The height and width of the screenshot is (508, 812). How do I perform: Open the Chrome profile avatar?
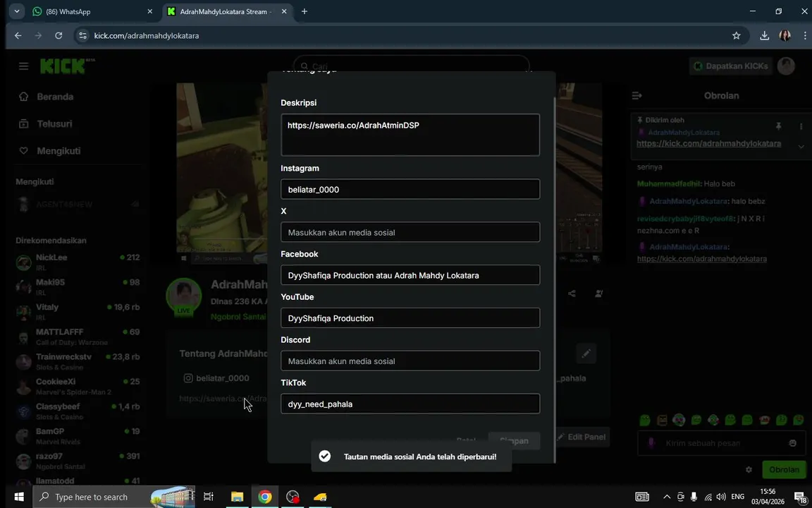click(x=785, y=36)
